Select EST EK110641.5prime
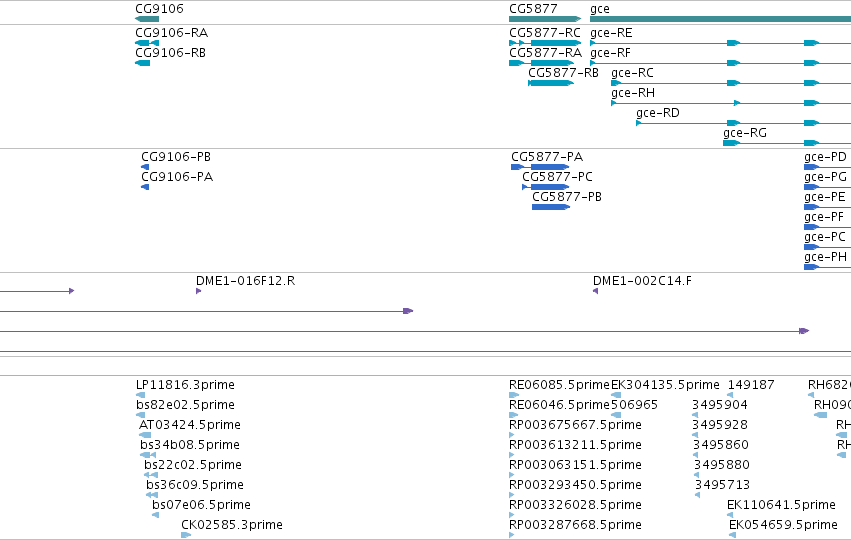The height and width of the screenshot is (540, 851). (x=731, y=515)
